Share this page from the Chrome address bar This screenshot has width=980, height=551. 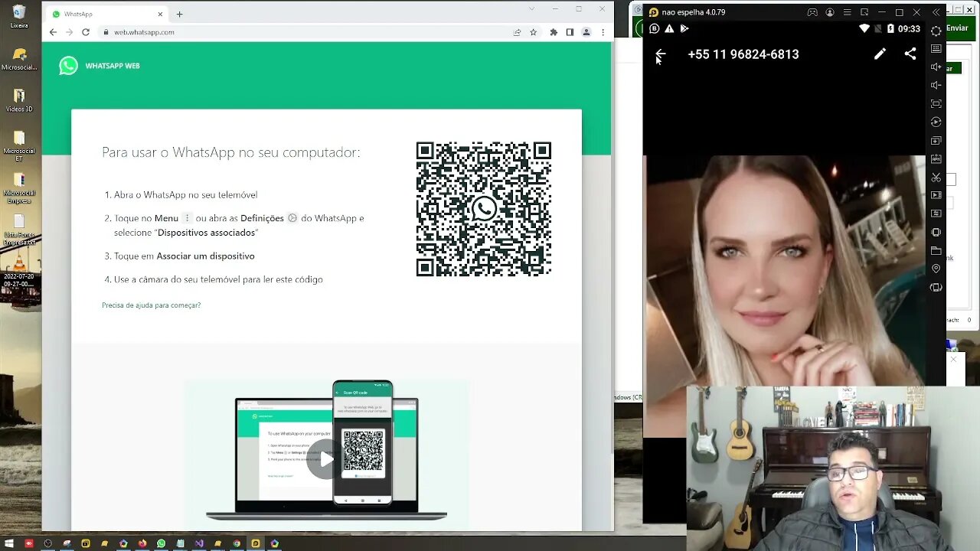click(517, 32)
